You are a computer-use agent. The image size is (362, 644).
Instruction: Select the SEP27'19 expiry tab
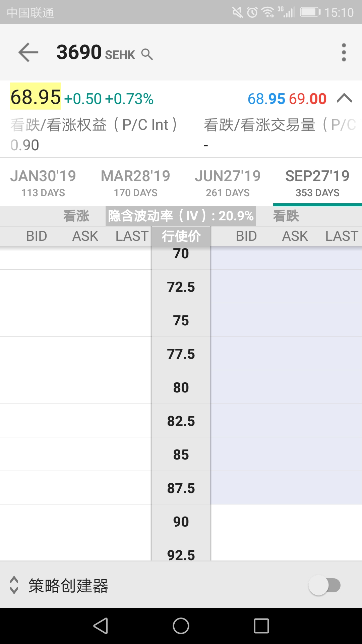click(317, 182)
